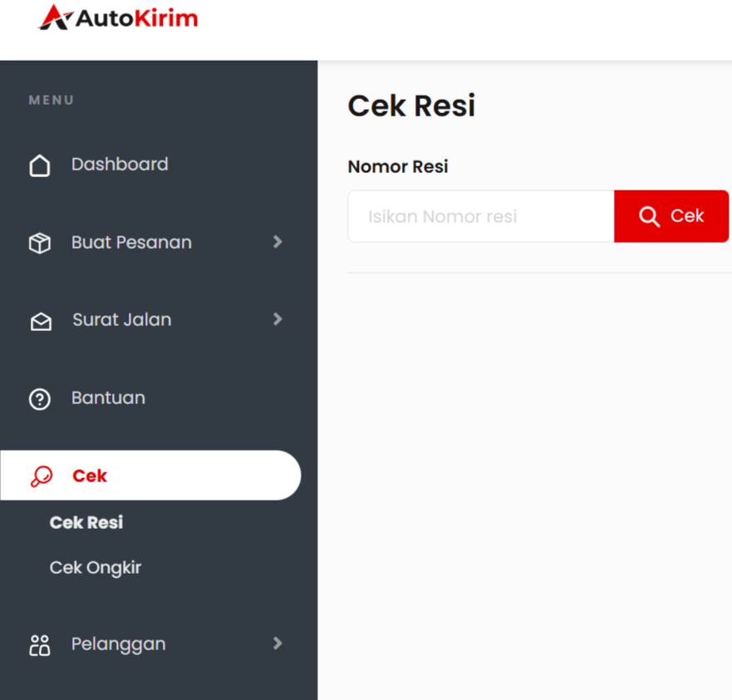The image size is (732, 700).
Task: Select the Surat Jalan menu label
Action: (x=121, y=320)
